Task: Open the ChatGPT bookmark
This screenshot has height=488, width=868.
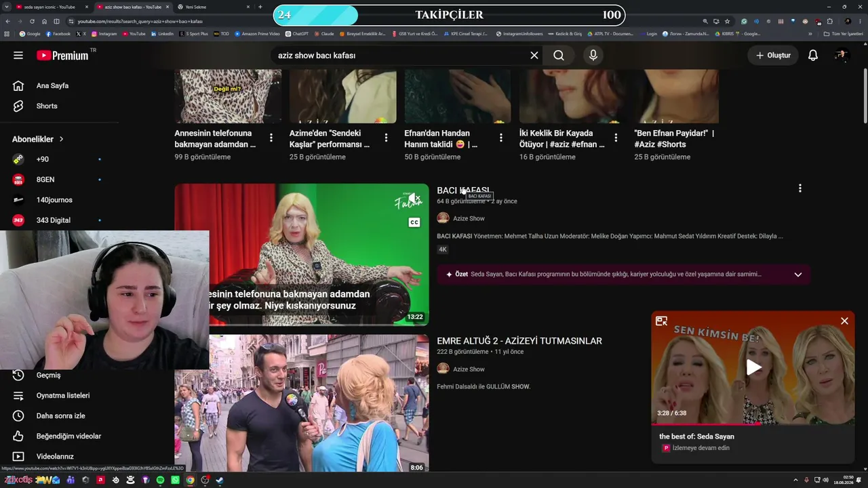Action: [x=297, y=34]
